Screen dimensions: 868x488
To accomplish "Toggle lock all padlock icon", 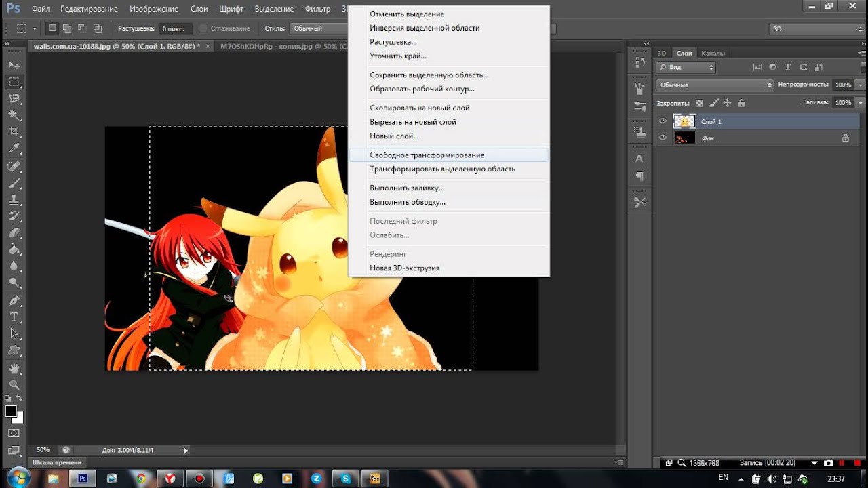I will [741, 103].
